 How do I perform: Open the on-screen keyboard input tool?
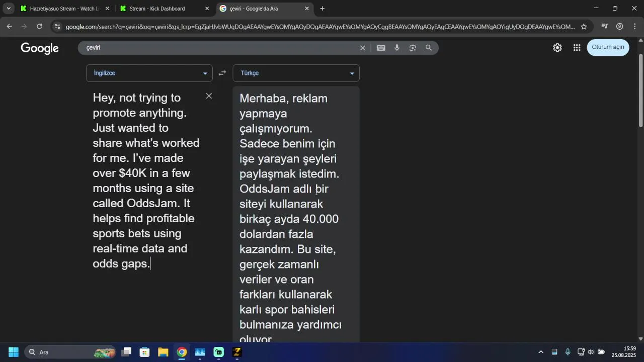381,48
